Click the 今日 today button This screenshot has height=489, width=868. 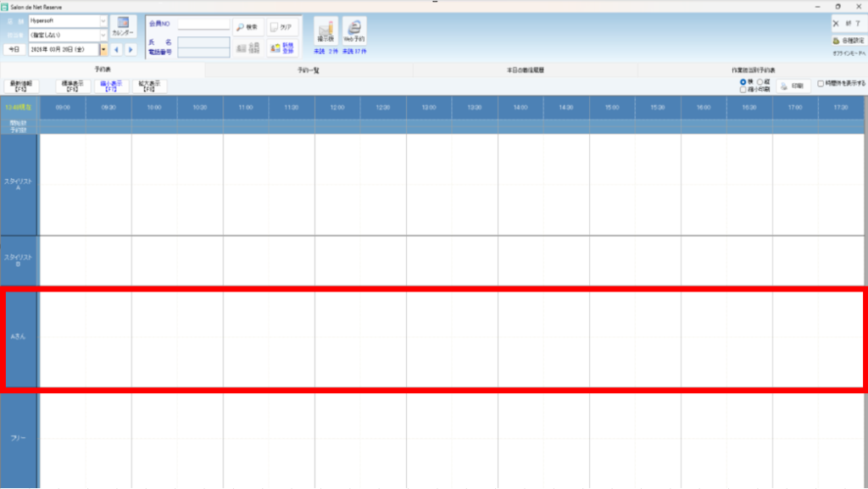coord(14,49)
